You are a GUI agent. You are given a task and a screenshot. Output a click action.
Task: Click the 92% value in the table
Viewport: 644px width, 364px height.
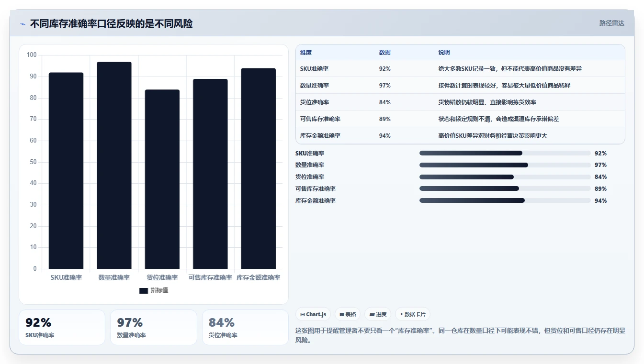coord(385,69)
